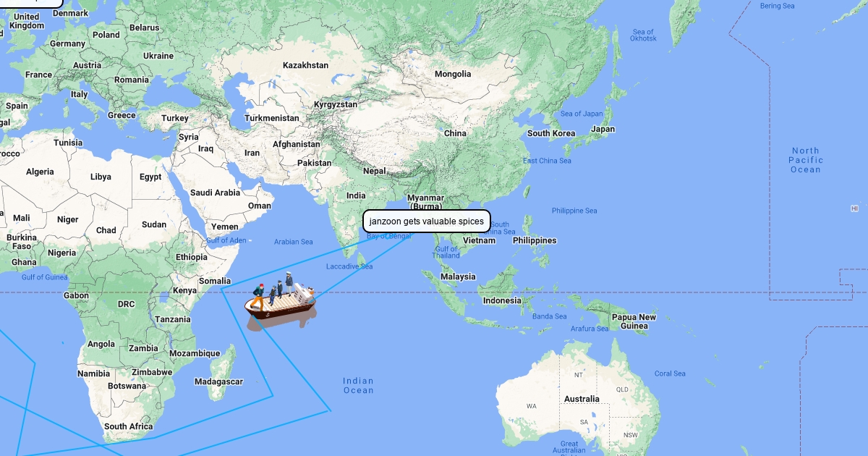Select the Japan country label
Image resolution: width=868 pixels, height=456 pixels.
[603, 130]
